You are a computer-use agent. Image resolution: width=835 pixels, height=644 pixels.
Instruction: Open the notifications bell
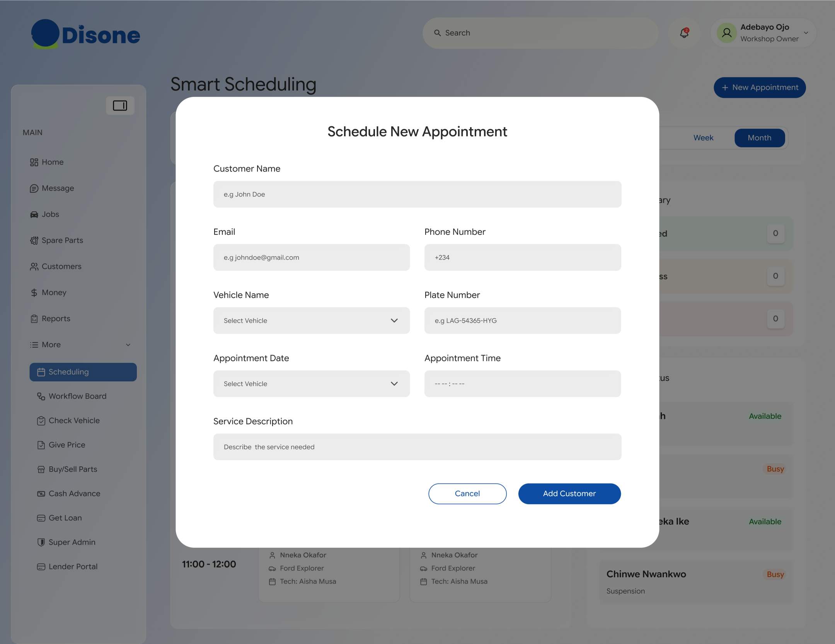click(684, 33)
